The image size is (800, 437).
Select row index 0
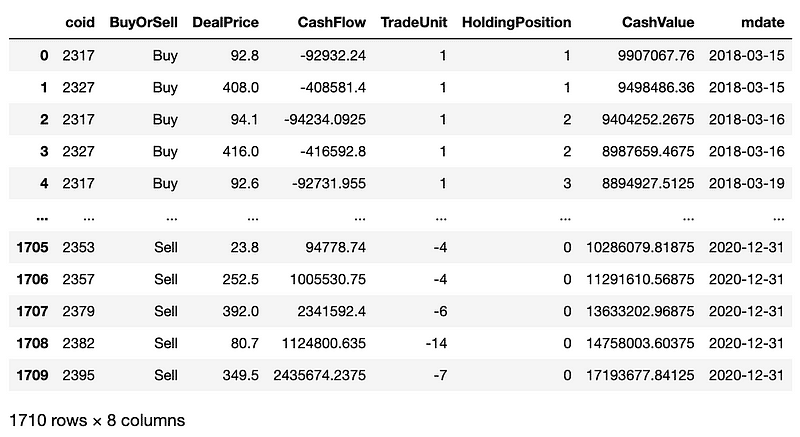(x=43, y=56)
